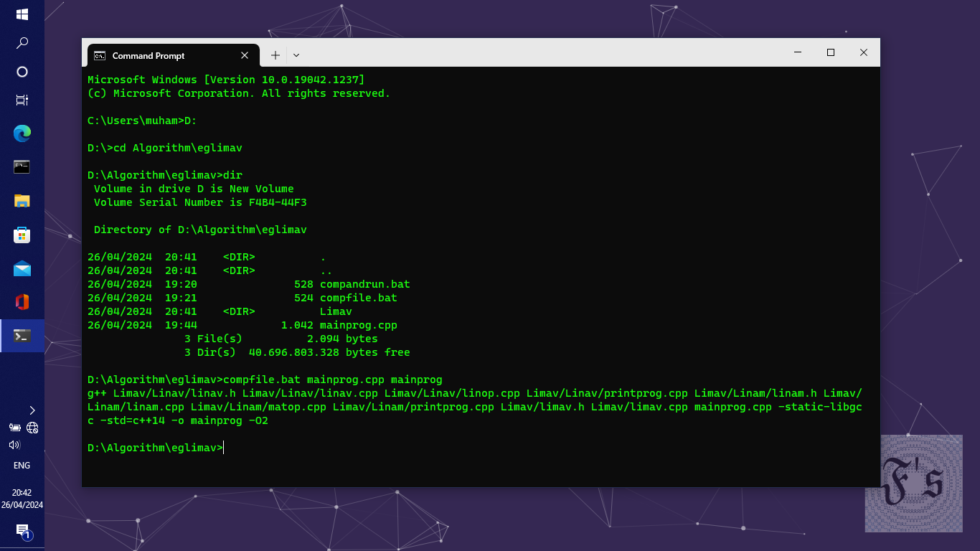The height and width of the screenshot is (551, 980).
Task: Launch Office from the taskbar
Action: tap(22, 302)
